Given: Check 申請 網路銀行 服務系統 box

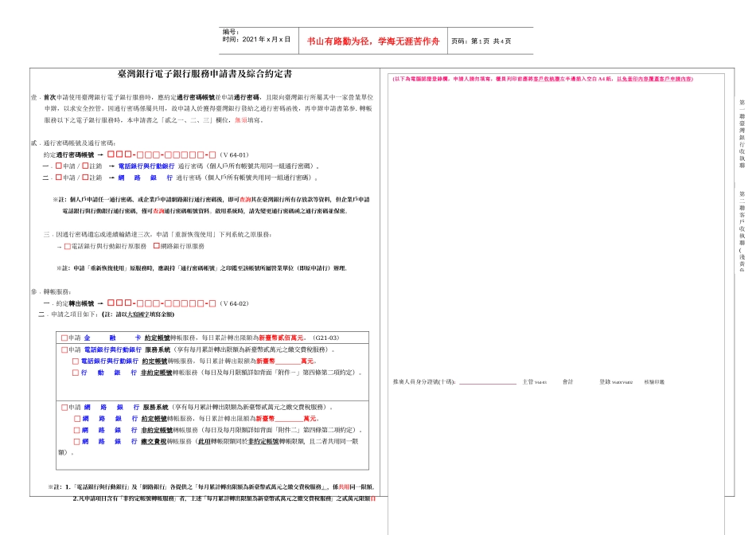Looking at the screenshot, I should click(x=64, y=408).
